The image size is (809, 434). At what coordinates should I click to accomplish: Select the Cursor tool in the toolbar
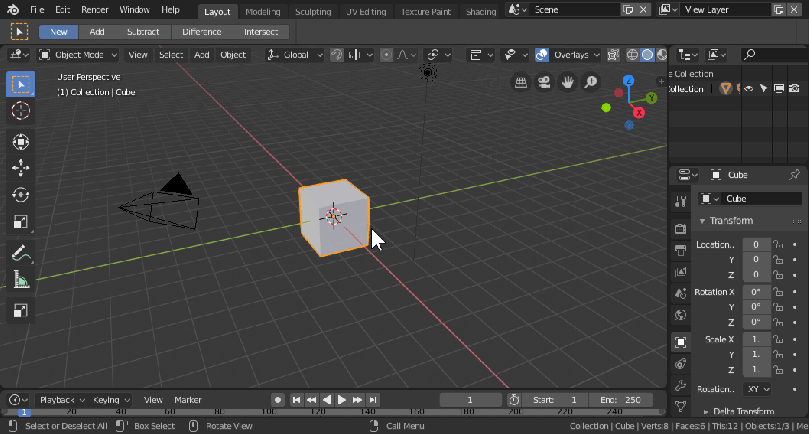pyautogui.click(x=20, y=112)
